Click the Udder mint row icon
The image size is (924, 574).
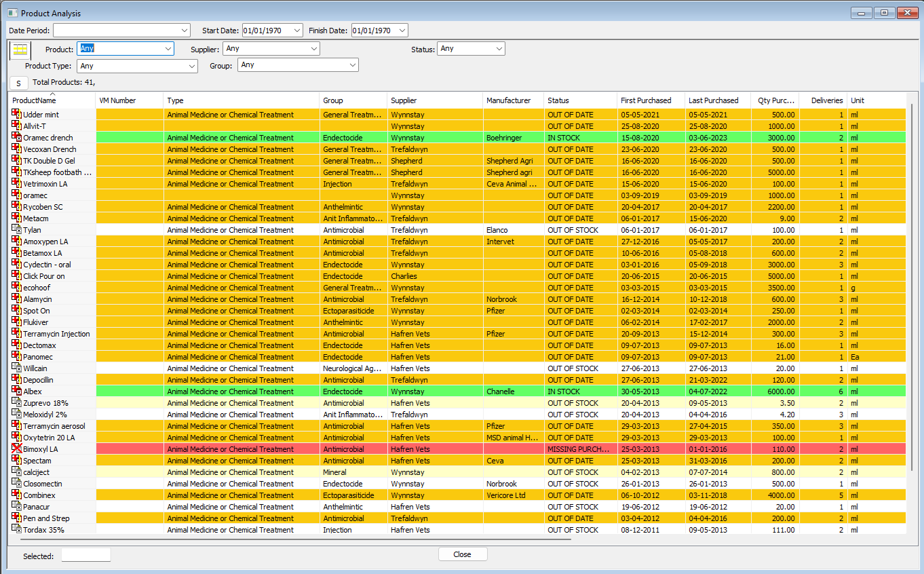point(17,115)
